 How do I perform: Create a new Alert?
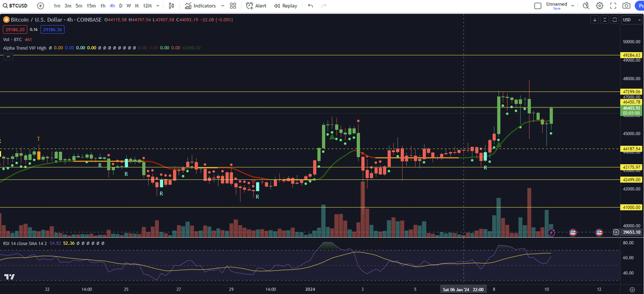pyautogui.click(x=256, y=5)
